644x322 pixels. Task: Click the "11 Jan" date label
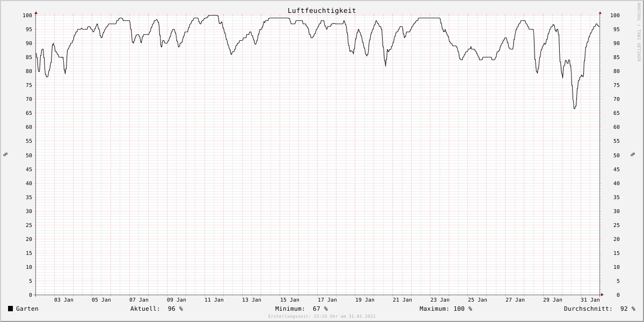214,300
